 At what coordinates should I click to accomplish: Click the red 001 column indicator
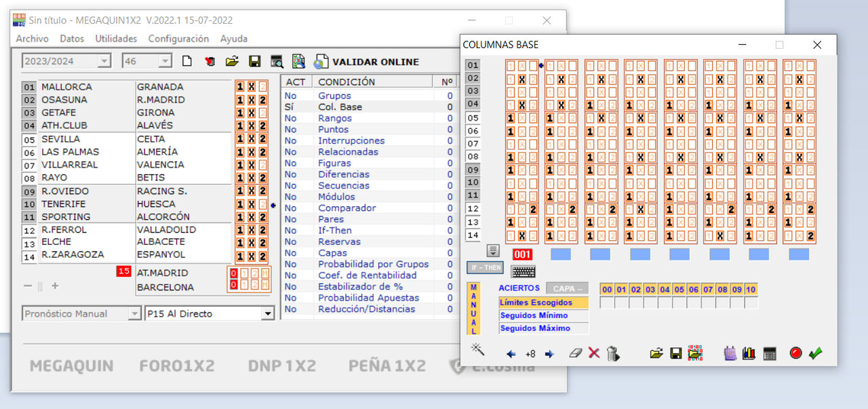pyautogui.click(x=522, y=254)
